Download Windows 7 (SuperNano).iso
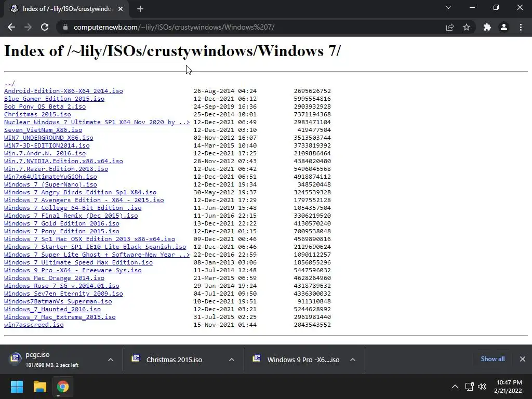The height and width of the screenshot is (399, 532). point(50,184)
